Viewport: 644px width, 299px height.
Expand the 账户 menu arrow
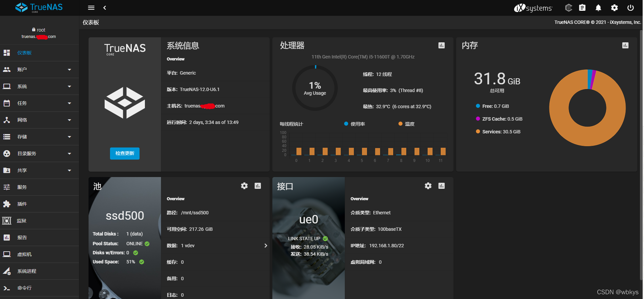[69, 70]
